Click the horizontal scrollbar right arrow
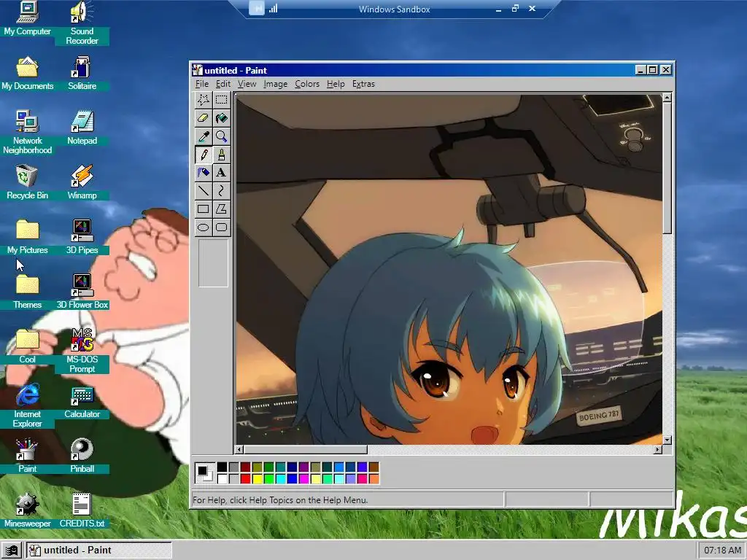The image size is (747, 560). click(x=658, y=449)
